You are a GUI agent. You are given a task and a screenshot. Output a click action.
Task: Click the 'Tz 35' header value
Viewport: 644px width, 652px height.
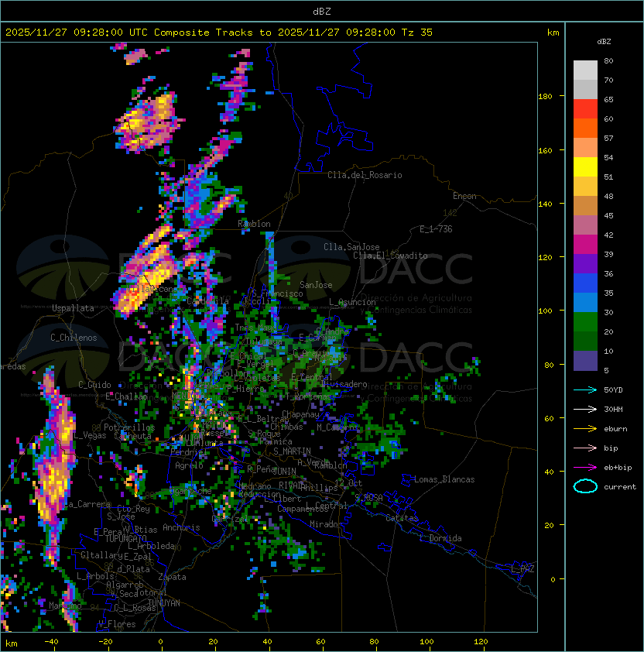[x=417, y=32]
